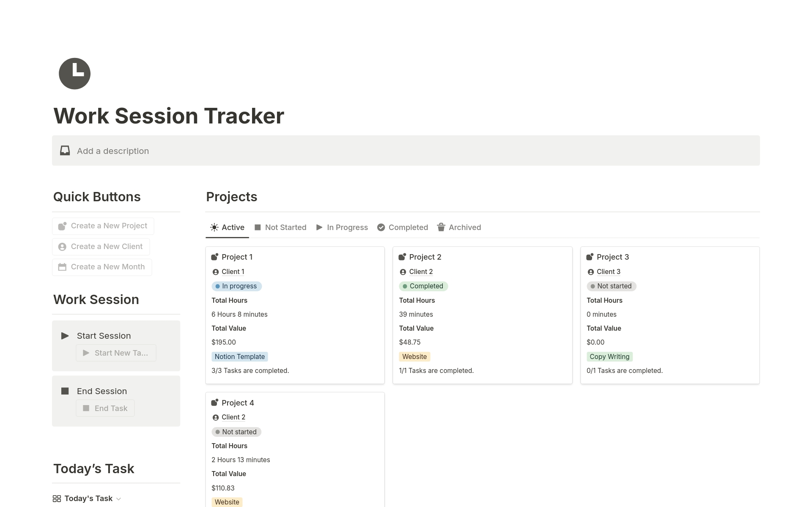Click the play icon beside Start Session
The width and height of the screenshot is (812, 507).
[65, 335]
